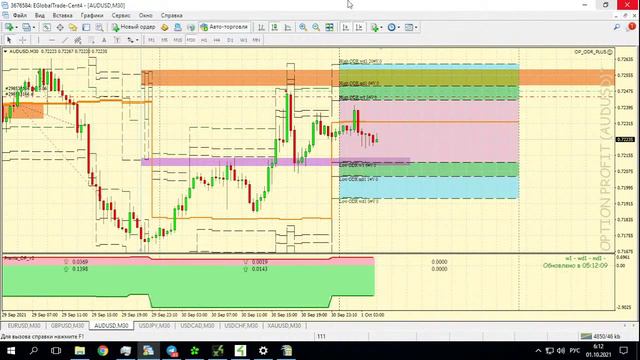640x360 pixels.
Task: Select the trendline drawing tool
Action: click(x=65, y=40)
